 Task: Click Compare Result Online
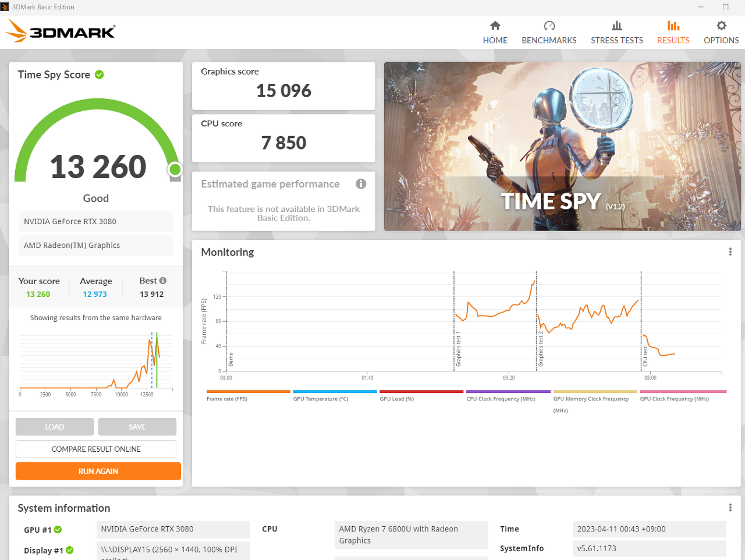(96, 449)
